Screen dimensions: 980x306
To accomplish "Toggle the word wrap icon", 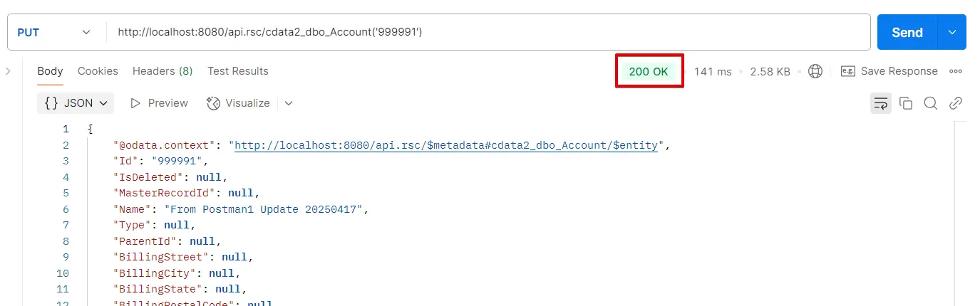I will [x=881, y=103].
